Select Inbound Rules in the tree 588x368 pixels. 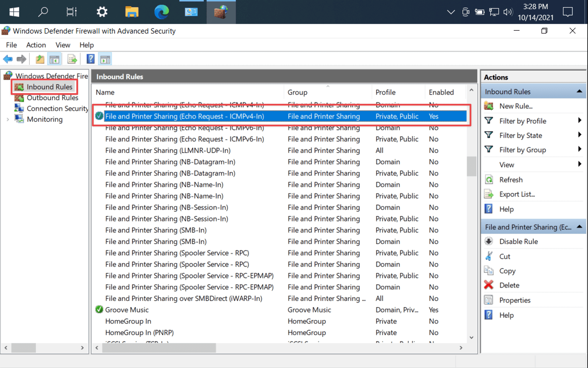pos(49,87)
